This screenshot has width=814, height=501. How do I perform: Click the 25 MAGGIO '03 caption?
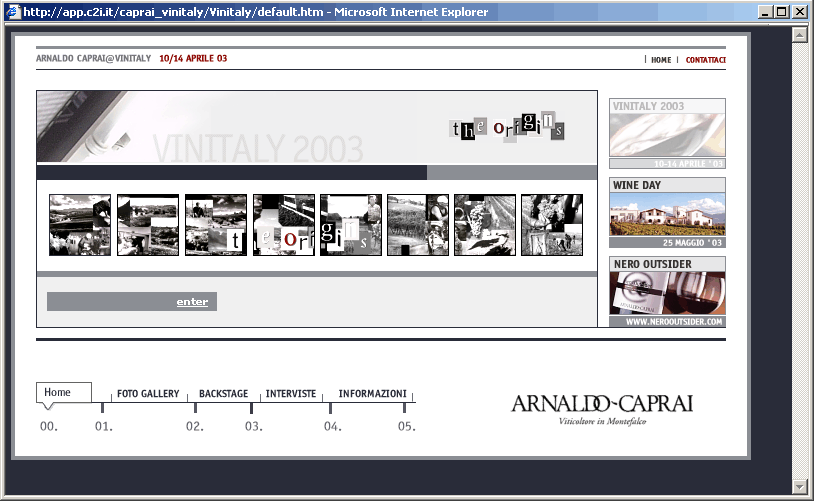(x=692, y=243)
